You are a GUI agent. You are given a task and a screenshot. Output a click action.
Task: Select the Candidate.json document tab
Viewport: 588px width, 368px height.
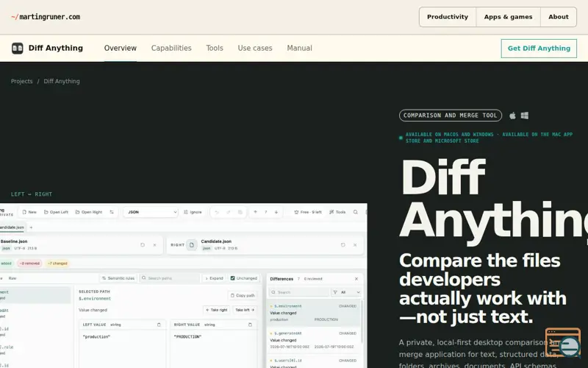tap(12, 227)
